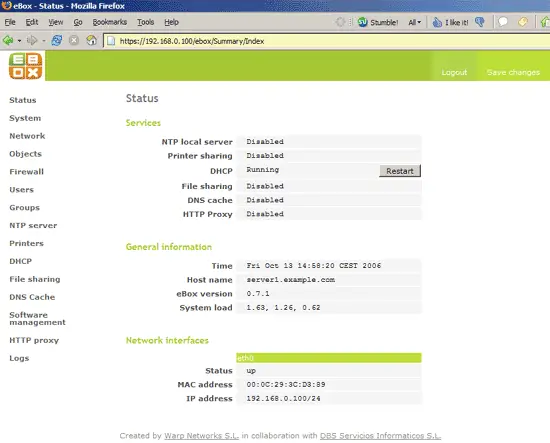550x443 pixels.
Task: Open the Network sidebar section
Action: click(x=27, y=136)
